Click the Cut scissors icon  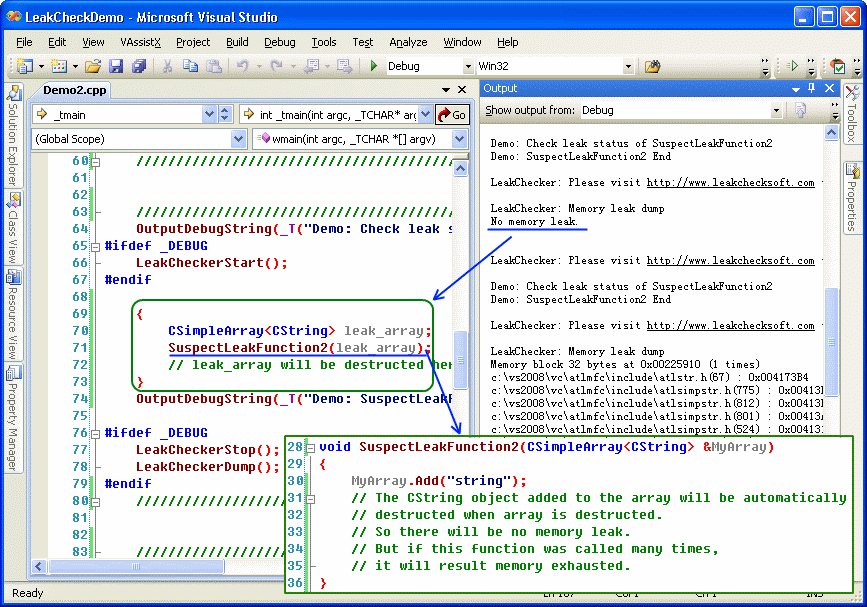[x=168, y=66]
